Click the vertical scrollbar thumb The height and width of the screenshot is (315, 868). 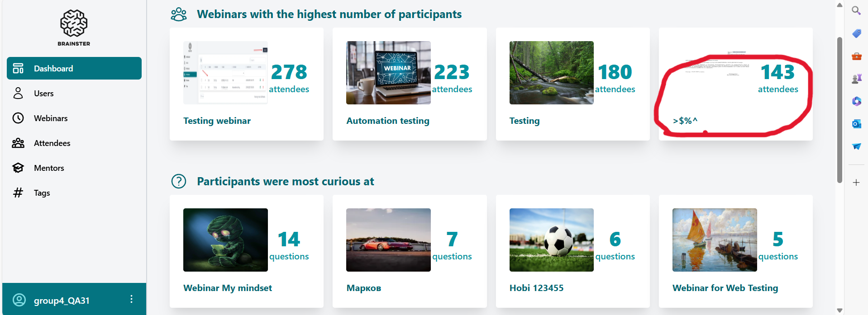(839, 108)
